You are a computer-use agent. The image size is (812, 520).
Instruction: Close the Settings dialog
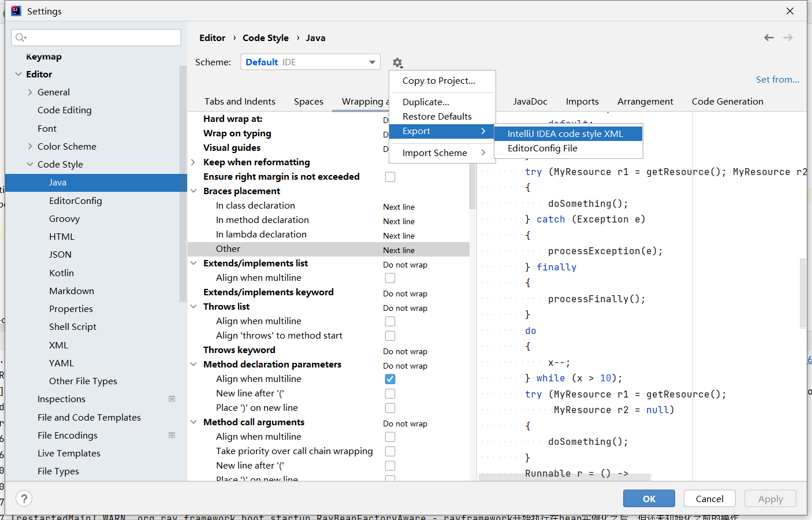tap(790, 11)
